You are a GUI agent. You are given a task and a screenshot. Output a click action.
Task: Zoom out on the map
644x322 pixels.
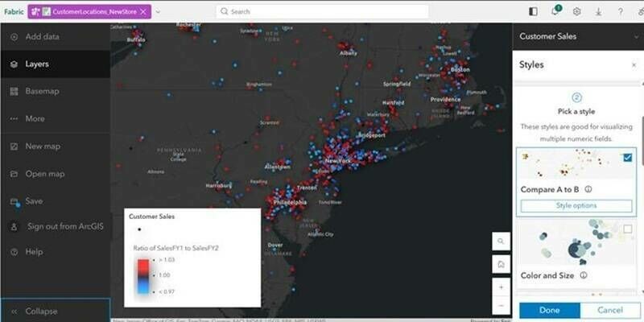click(x=501, y=306)
